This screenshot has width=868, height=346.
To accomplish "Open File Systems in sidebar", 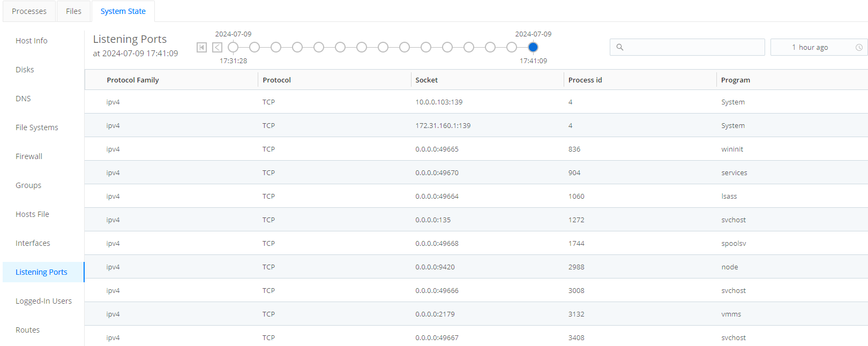I will 37,127.
